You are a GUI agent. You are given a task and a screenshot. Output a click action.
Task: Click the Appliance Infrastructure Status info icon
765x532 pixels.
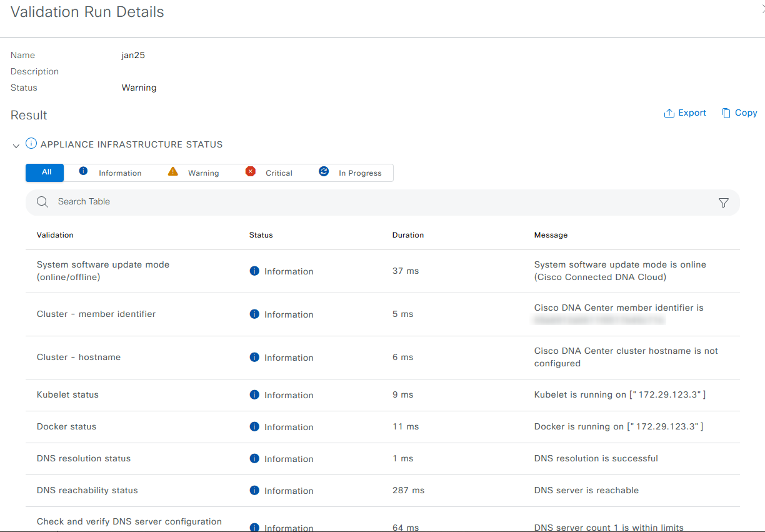(x=31, y=144)
